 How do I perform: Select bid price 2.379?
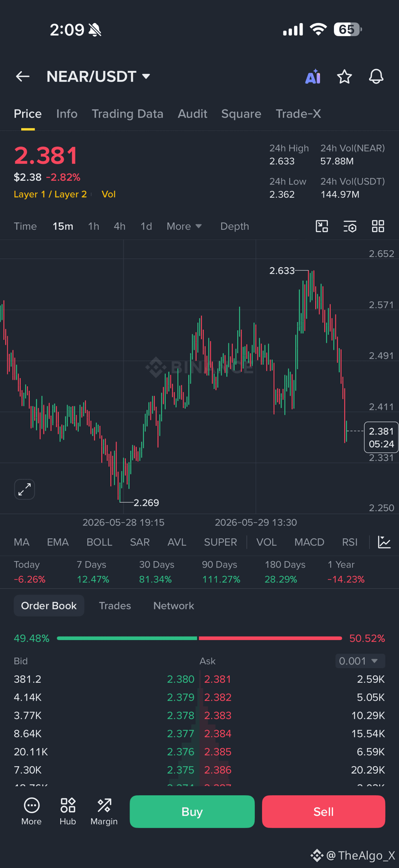coord(181,697)
